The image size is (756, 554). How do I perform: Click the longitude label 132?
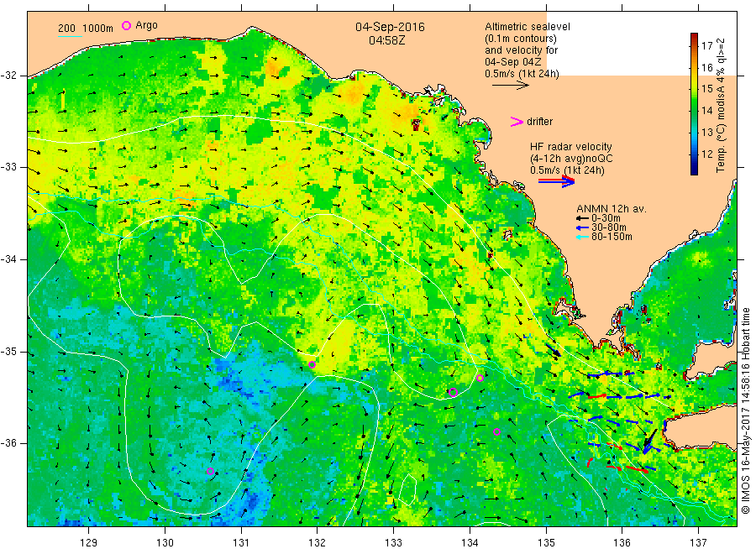coord(318,542)
